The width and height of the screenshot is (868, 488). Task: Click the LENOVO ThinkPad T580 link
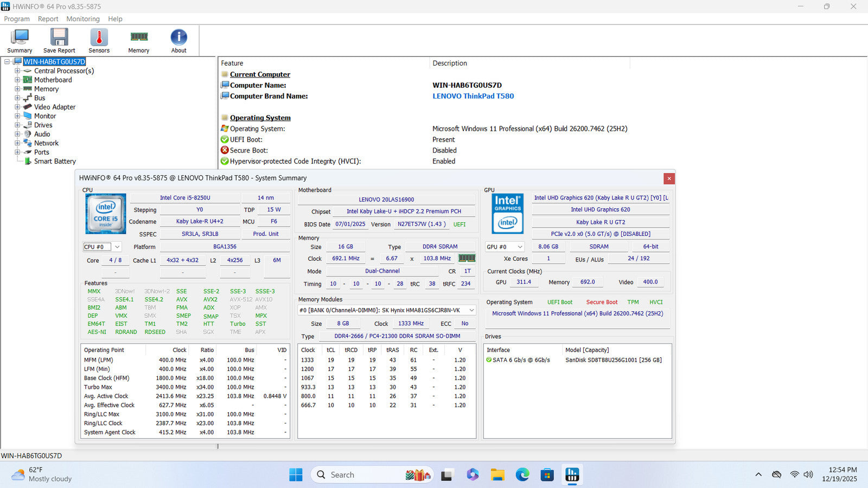pyautogui.click(x=473, y=96)
